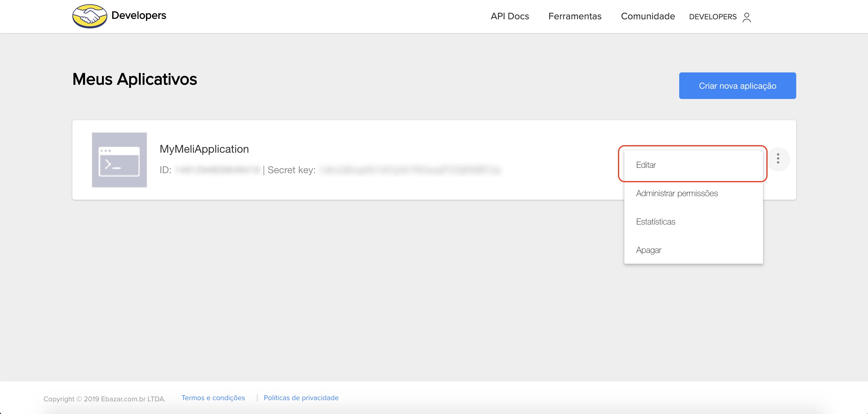Open the user profile icon
Image resolution: width=868 pixels, height=414 pixels.
point(747,17)
